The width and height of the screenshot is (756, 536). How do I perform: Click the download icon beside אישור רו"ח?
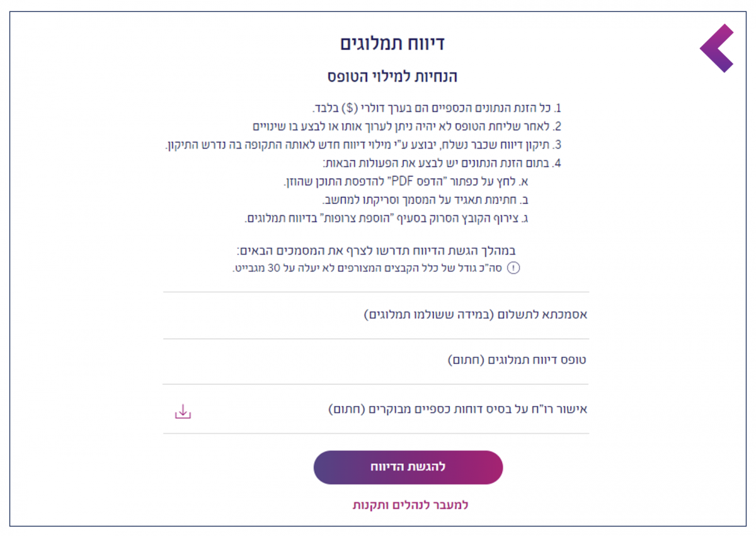[183, 412]
